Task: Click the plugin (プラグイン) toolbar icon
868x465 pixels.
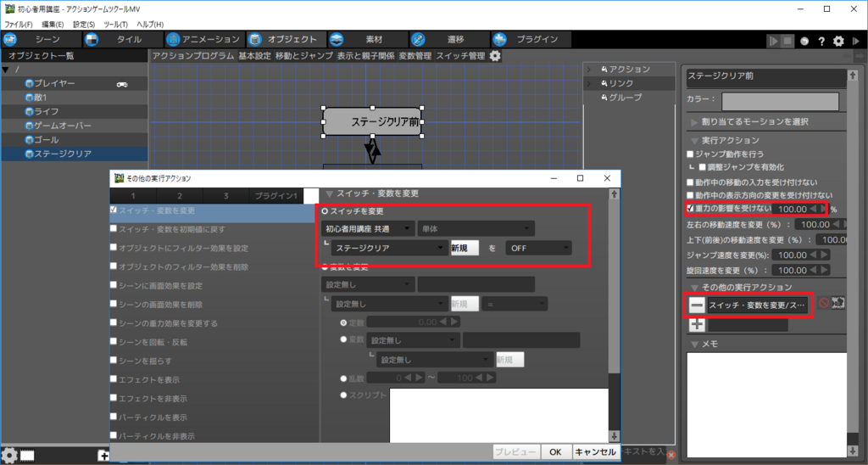Action: (499, 39)
